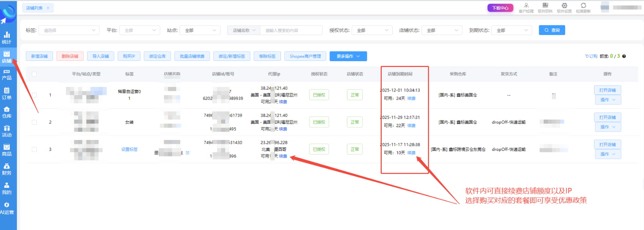Click 检测更新 check-for-updates icon

(x=583, y=8)
